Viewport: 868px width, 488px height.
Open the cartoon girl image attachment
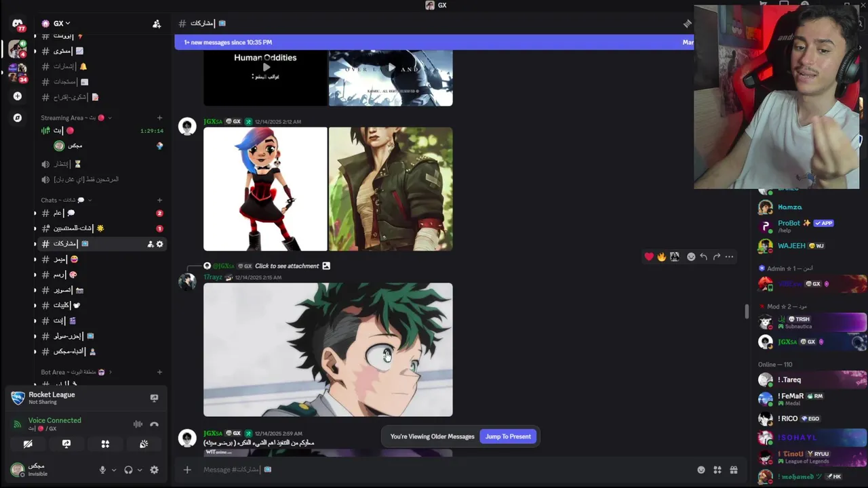point(265,189)
